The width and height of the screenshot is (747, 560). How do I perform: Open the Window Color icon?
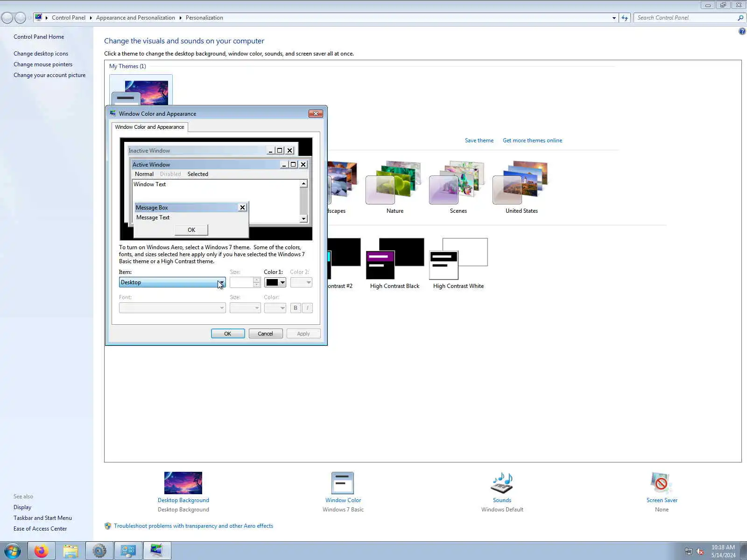(x=343, y=483)
